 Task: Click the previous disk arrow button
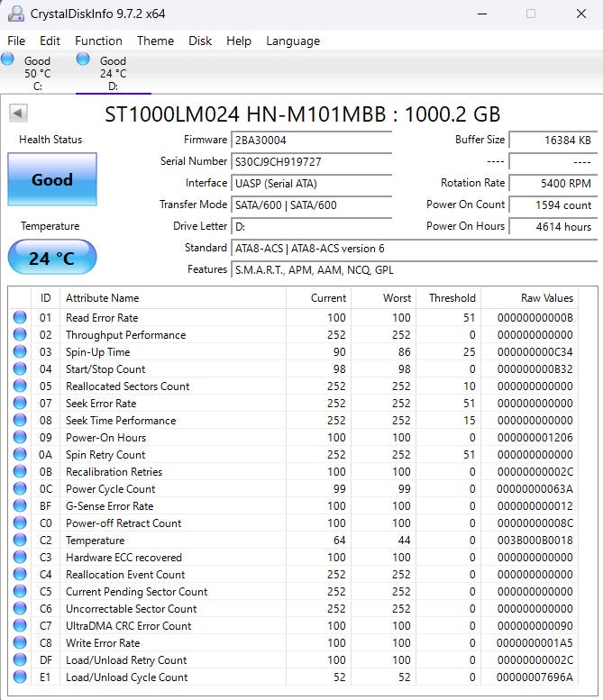[18, 113]
